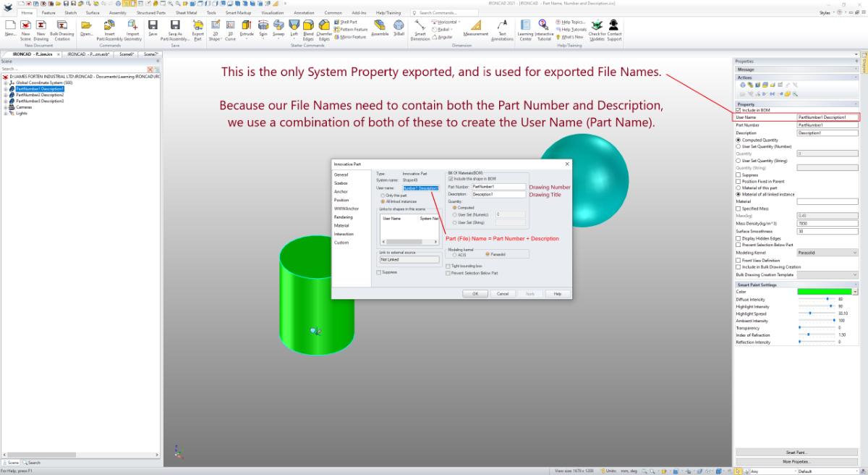
Task: Activate the TriBall tool
Action: tap(399, 25)
